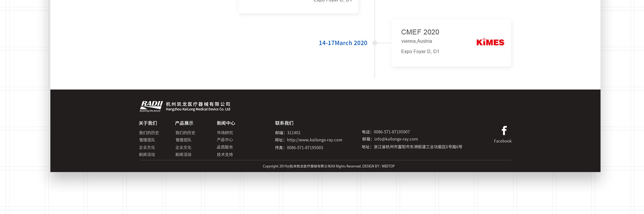Click the timeline dot beside March 2020
This screenshot has height=214, width=644.
point(375,43)
